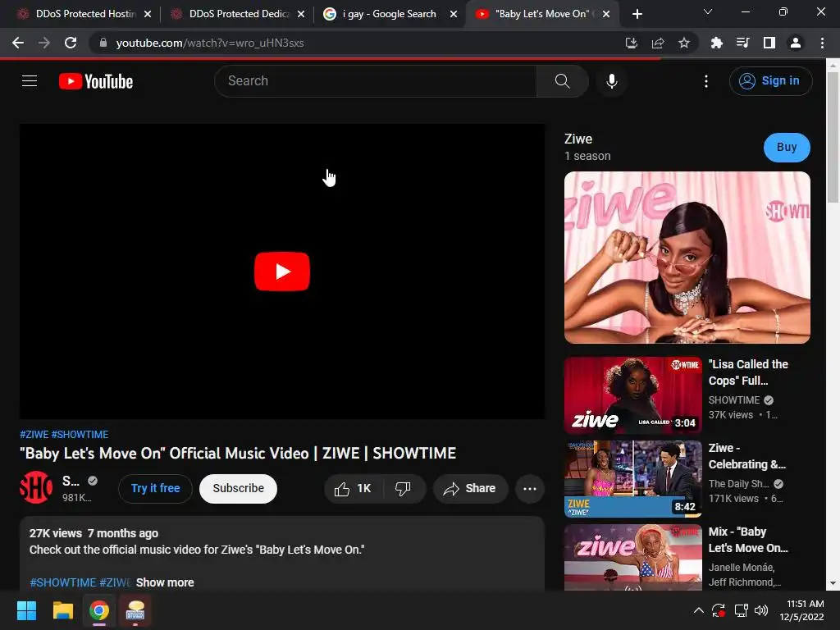Play the video with red play button
This screenshot has height=630, width=840.
(x=282, y=272)
